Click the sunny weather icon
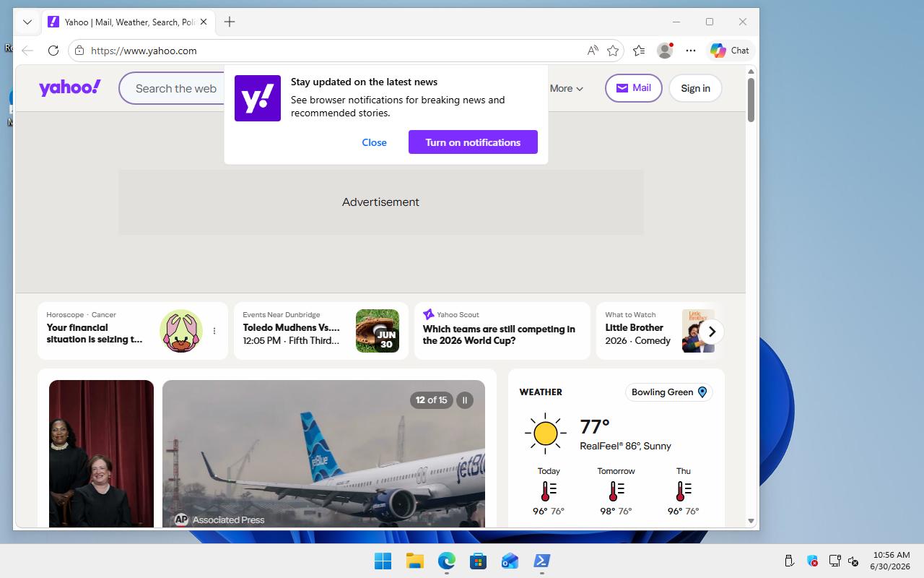 [x=546, y=433]
